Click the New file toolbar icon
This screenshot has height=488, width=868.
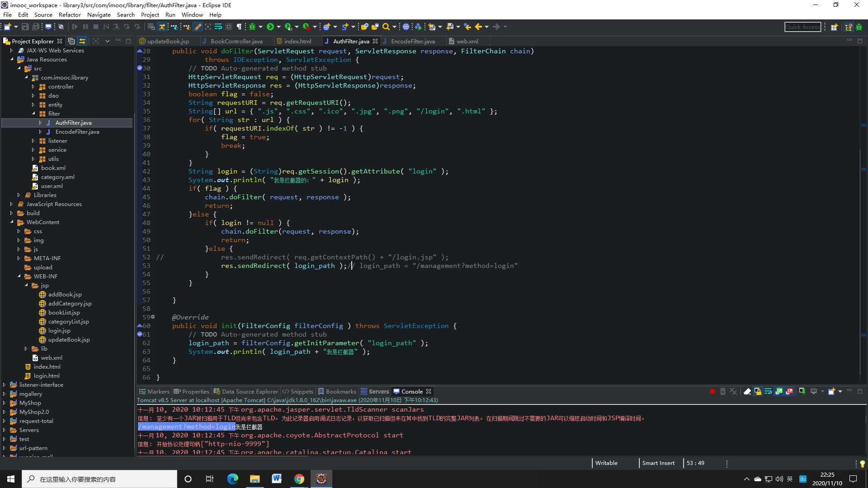[x=7, y=27]
